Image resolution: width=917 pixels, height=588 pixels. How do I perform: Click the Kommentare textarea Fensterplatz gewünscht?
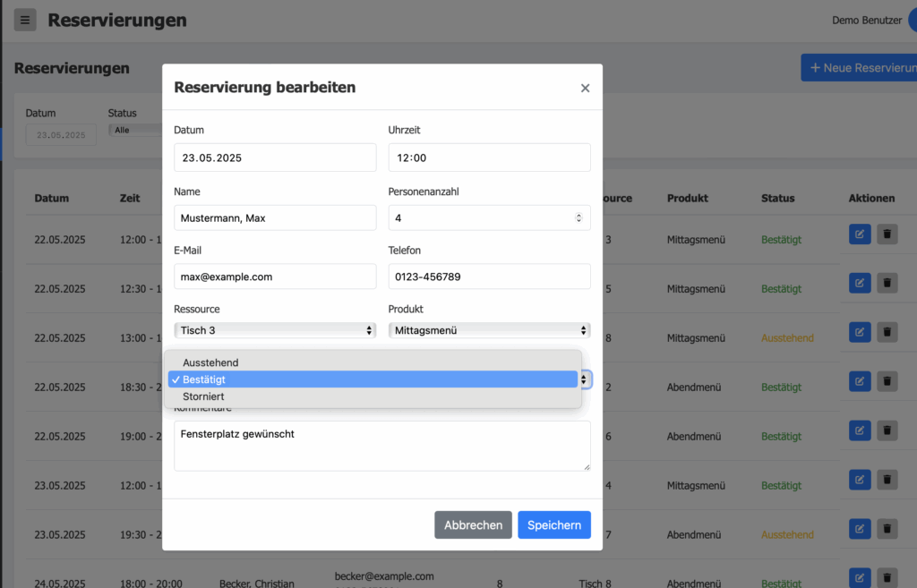coord(381,446)
